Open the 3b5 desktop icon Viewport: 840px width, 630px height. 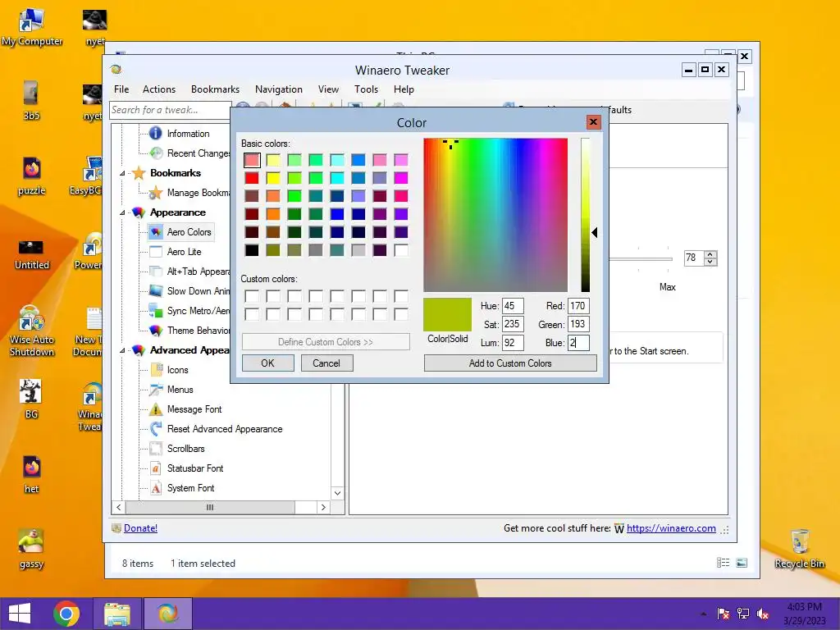[31, 100]
